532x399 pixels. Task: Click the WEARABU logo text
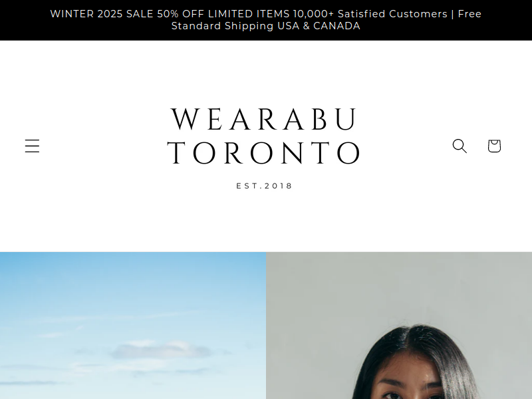tap(264, 119)
